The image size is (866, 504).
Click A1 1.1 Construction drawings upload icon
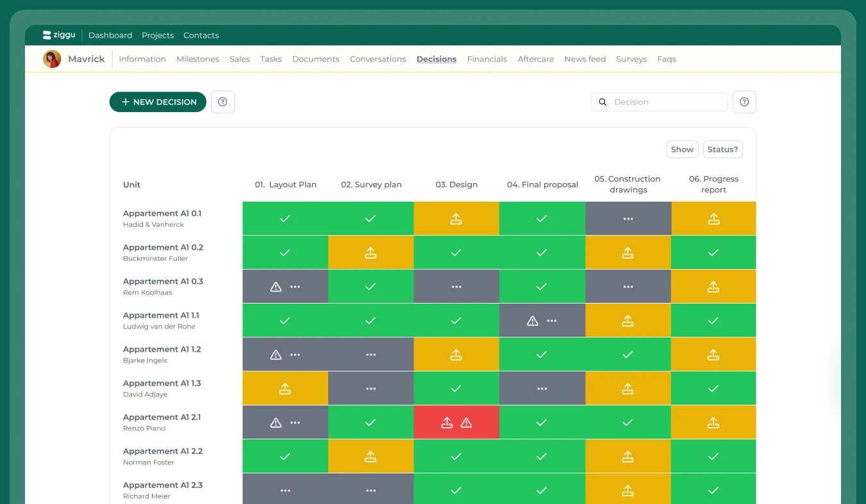[628, 321]
